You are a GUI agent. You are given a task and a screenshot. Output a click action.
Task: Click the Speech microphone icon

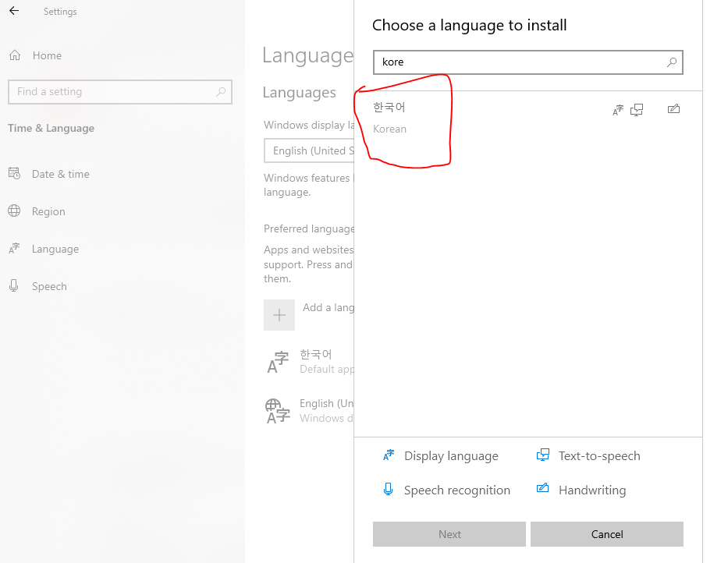coord(14,285)
